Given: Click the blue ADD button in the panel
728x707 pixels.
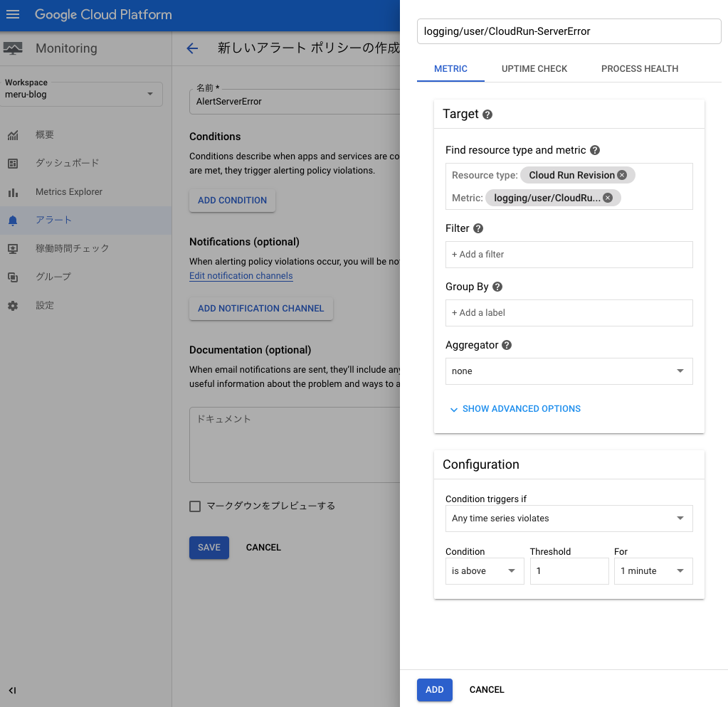Looking at the screenshot, I should [x=435, y=690].
